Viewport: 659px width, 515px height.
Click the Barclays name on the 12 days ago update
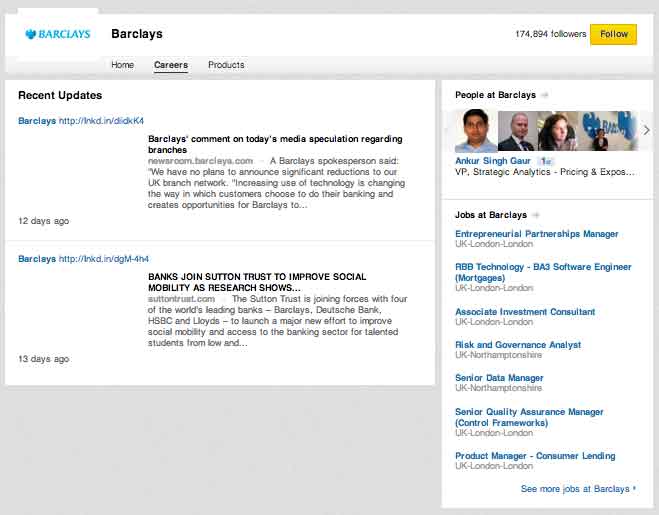(37, 121)
